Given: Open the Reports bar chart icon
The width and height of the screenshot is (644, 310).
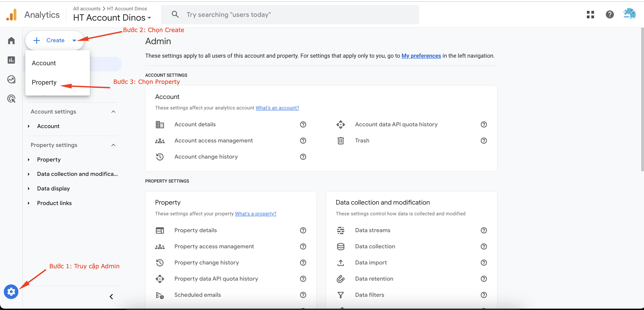Looking at the screenshot, I should pos(11,60).
